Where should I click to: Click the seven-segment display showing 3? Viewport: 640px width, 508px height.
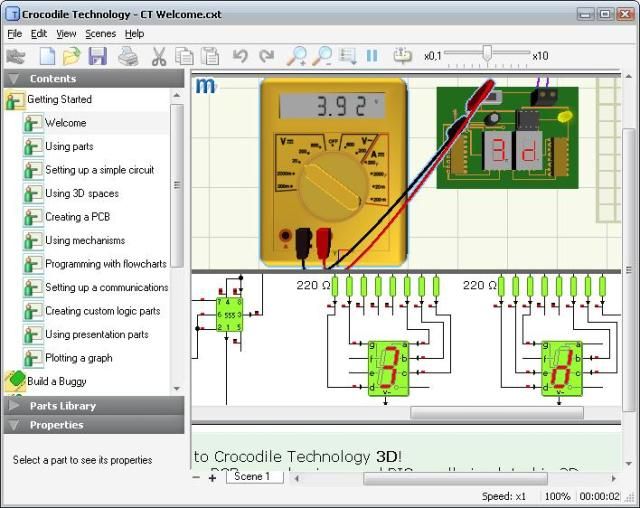point(388,368)
